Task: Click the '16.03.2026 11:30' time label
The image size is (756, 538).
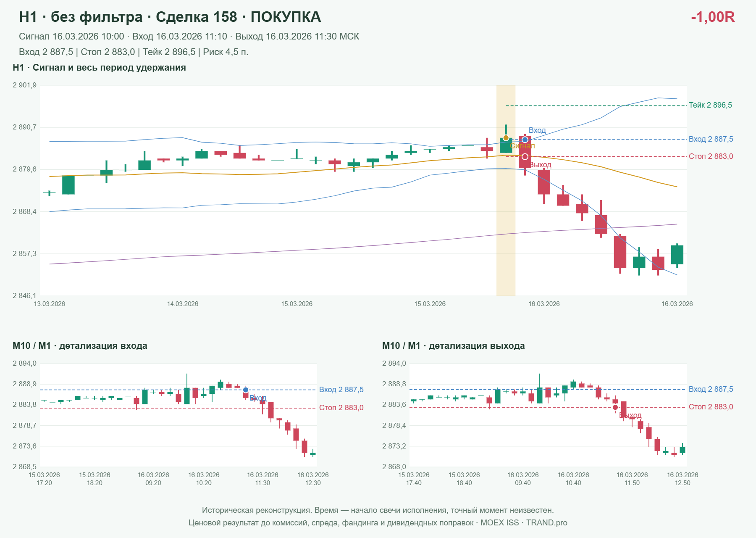Action: point(262,479)
